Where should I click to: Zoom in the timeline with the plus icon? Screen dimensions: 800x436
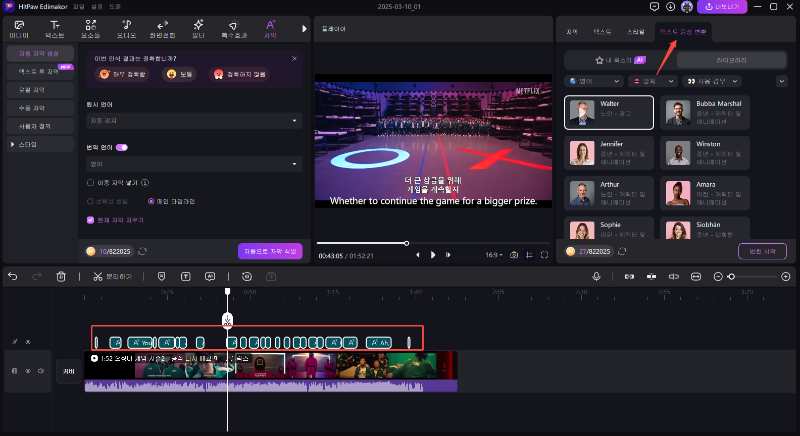pos(786,276)
